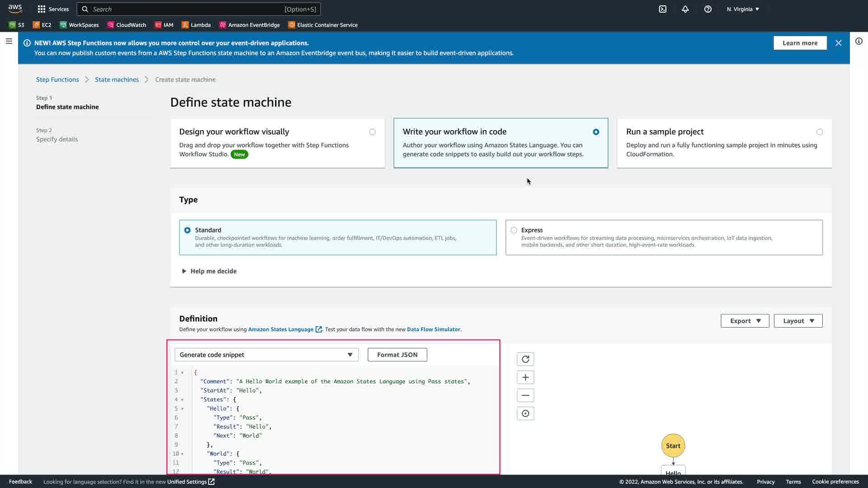Select Run a sample project option
This screenshot has height=488, width=868.
[819, 132]
